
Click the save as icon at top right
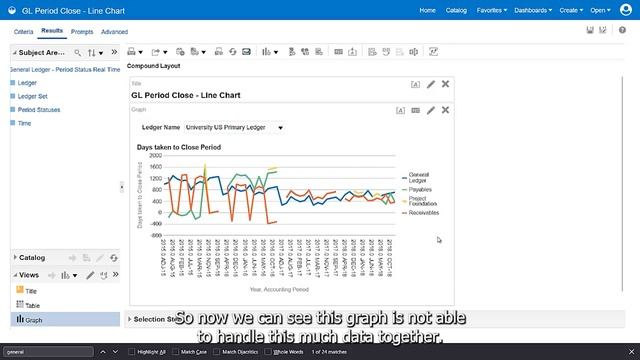tap(603, 30)
